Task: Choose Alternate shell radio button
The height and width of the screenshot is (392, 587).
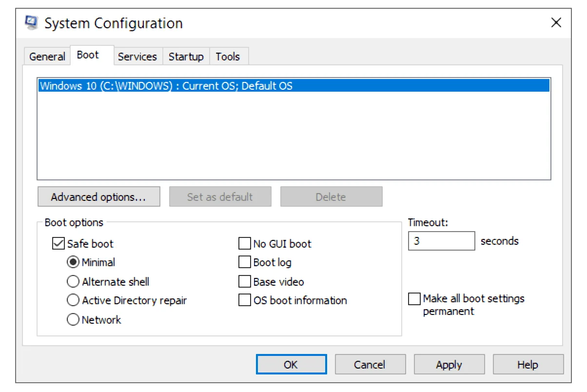Action: (73, 282)
